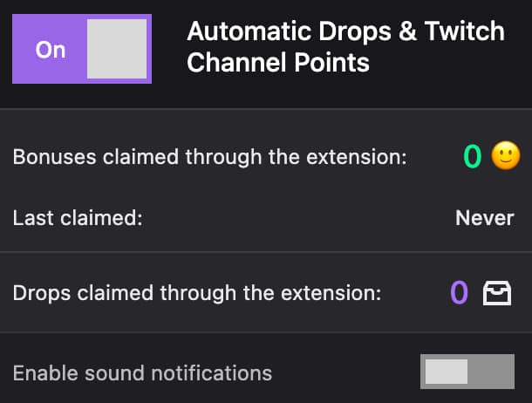Click the 'Enable sound notifications' label text
The image size is (532, 403).
(142, 373)
